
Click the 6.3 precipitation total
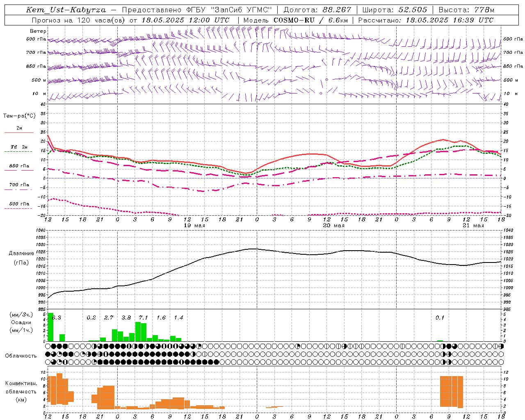[x=57, y=317]
